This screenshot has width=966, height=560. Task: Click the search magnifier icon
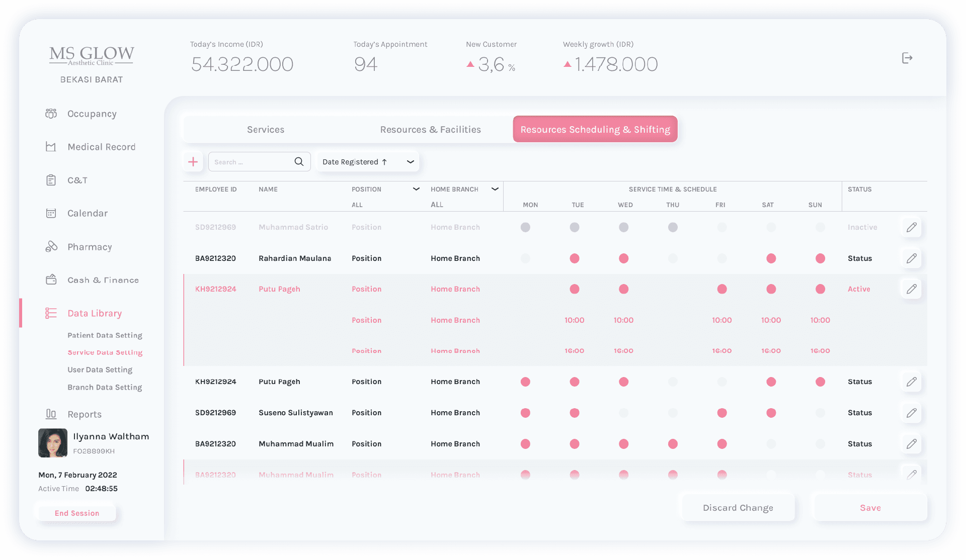(299, 162)
